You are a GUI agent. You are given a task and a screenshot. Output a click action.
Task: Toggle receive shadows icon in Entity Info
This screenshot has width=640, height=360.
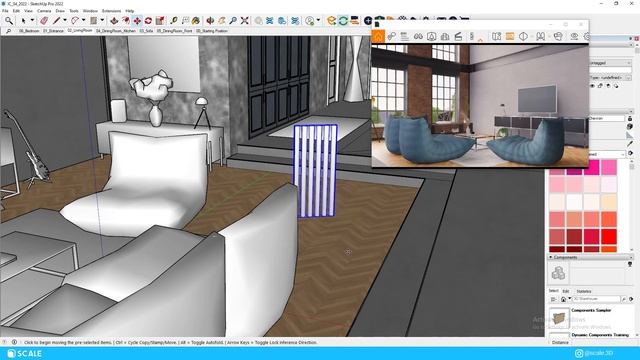(608, 86)
